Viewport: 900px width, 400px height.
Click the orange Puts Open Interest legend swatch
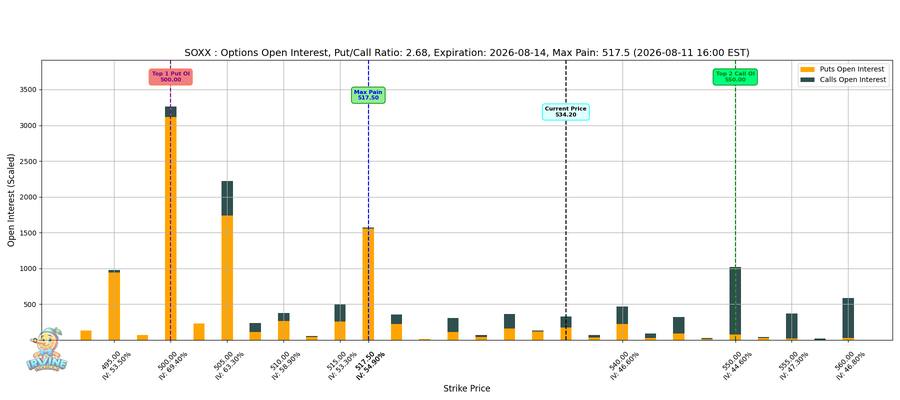coord(808,69)
